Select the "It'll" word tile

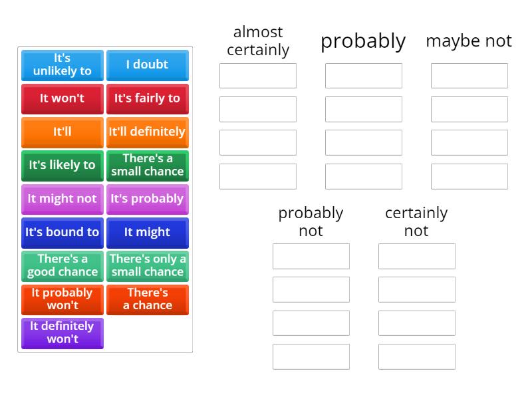click(x=62, y=132)
